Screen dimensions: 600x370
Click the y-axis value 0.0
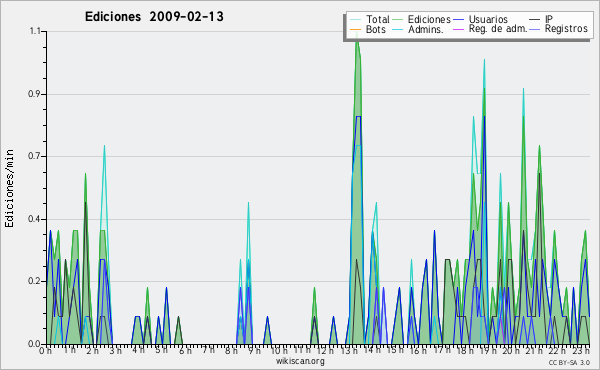[x=34, y=344]
